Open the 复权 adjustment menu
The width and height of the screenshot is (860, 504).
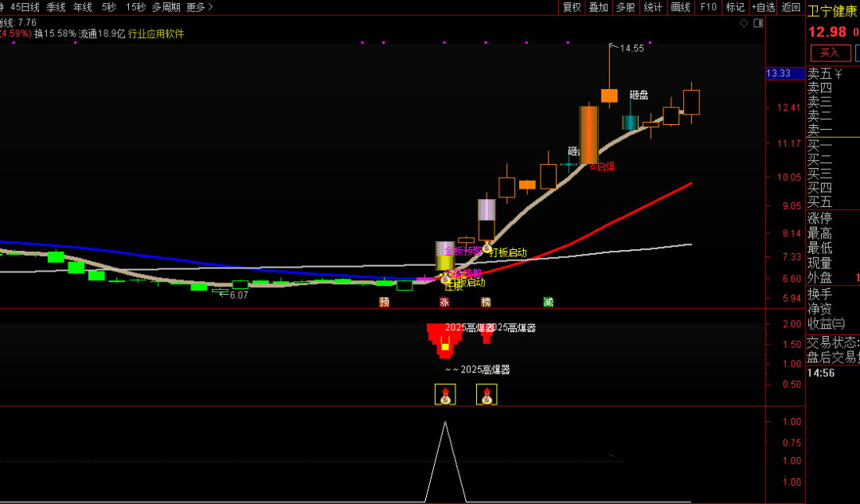(572, 7)
